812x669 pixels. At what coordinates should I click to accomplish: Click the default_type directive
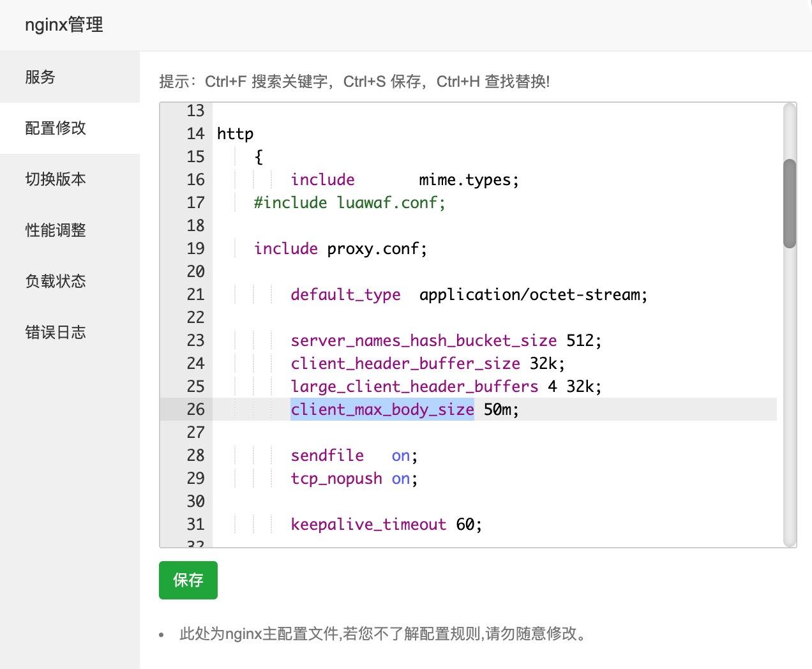tap(345, 295)
